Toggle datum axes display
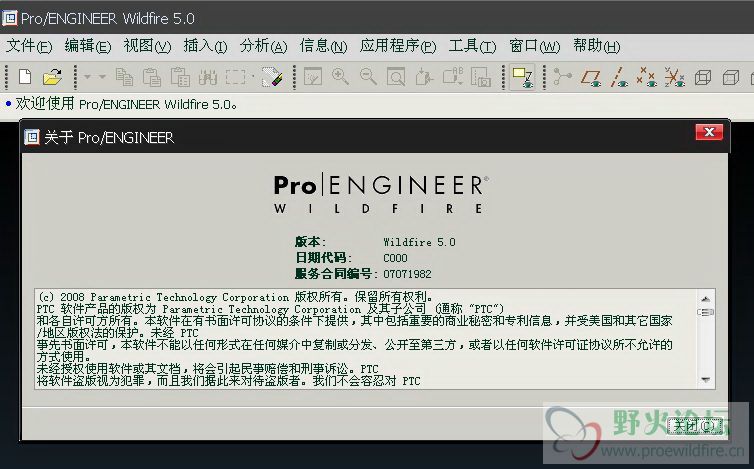The height and width of the screenshot is (469, 754). 618,77
